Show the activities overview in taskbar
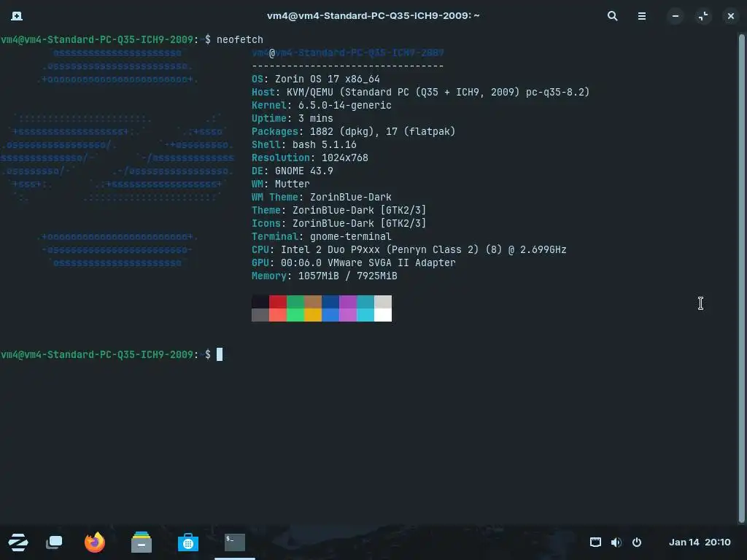The height and width of the screenshot is (560, 747). (54, 542)
